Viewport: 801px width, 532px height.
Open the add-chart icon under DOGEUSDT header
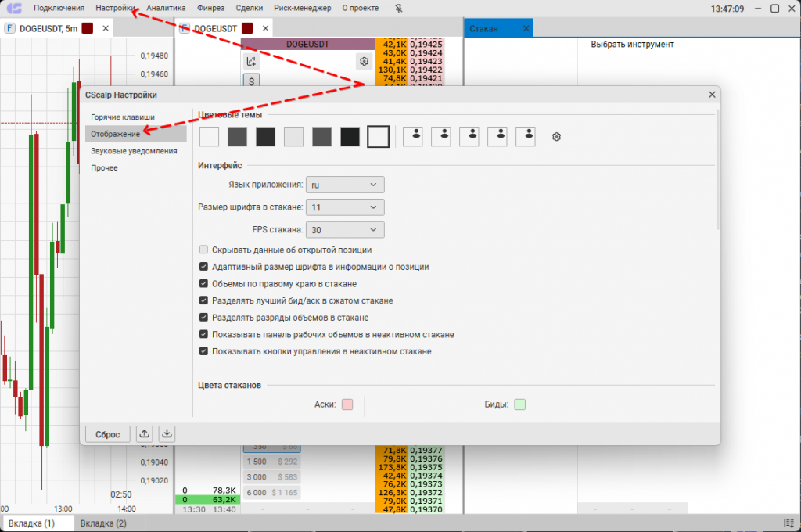251,62
